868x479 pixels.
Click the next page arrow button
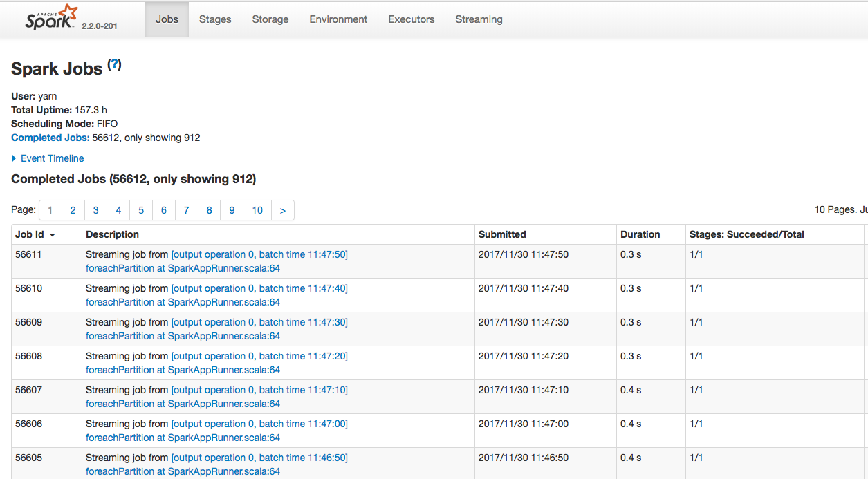pyautogui.click(x=282, y=210)
